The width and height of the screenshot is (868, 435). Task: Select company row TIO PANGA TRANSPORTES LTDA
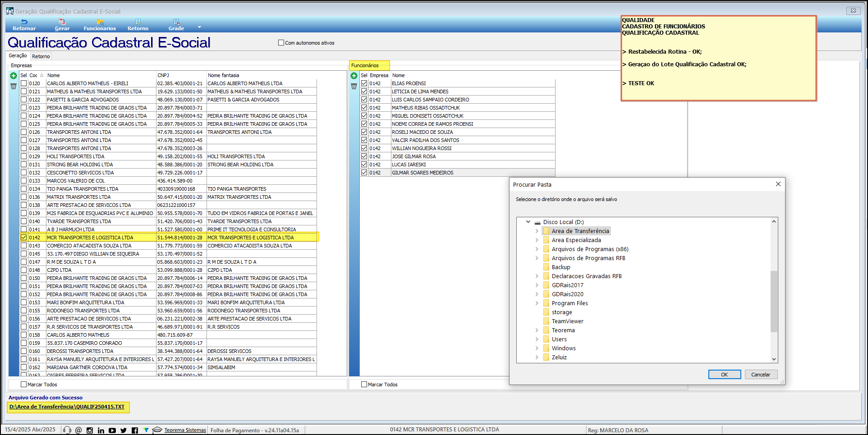click(x=168, y=189)
